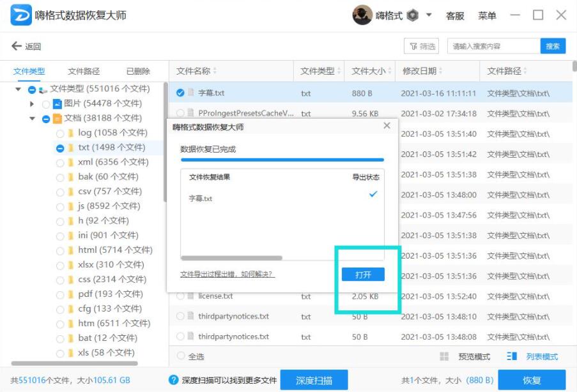The height and width of the screenshot is (392, 577).
Task: Click the recovery progress bar
Action: 282,160
